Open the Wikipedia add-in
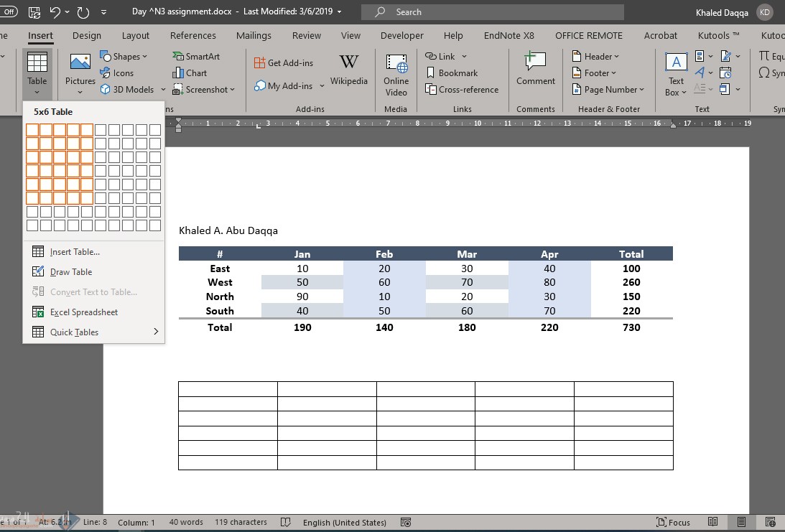 click(x=348, y=70)
